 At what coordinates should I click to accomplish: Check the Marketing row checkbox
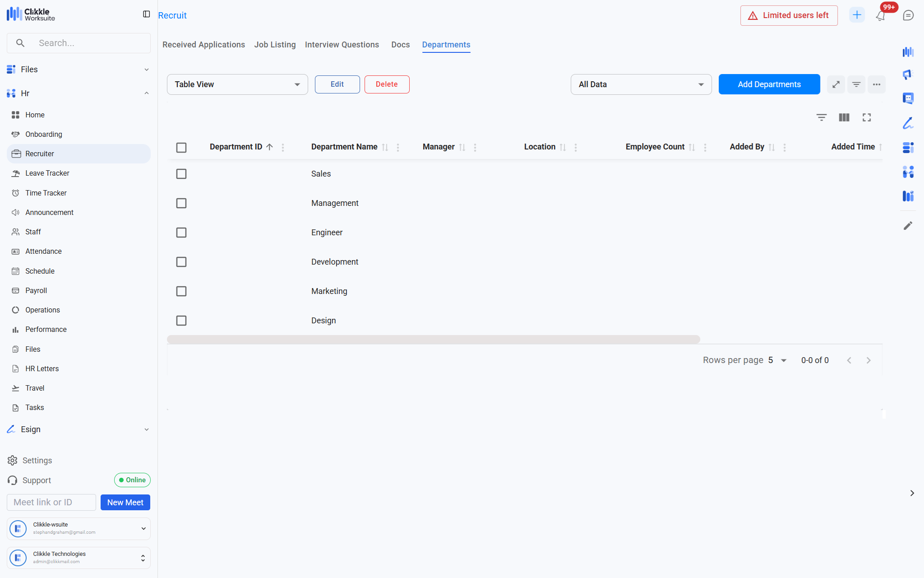pyautogui.click(x=181, y=291)
